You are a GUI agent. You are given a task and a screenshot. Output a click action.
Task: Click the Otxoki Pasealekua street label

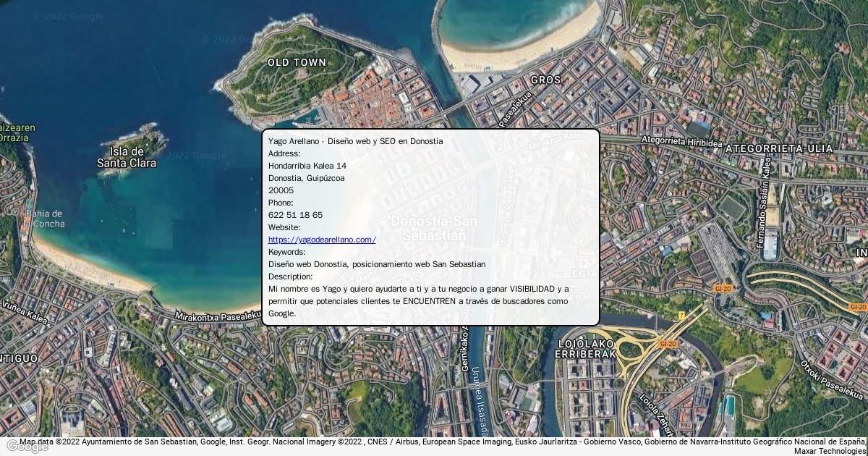(831, 379)
